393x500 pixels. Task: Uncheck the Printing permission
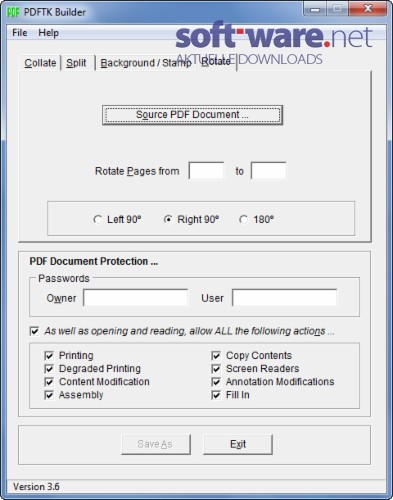click(49, 356)
